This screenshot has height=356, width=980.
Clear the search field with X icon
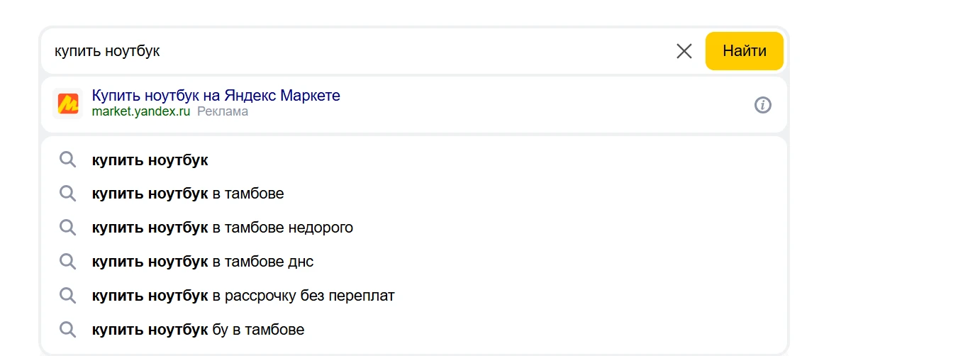coord(684,51)
